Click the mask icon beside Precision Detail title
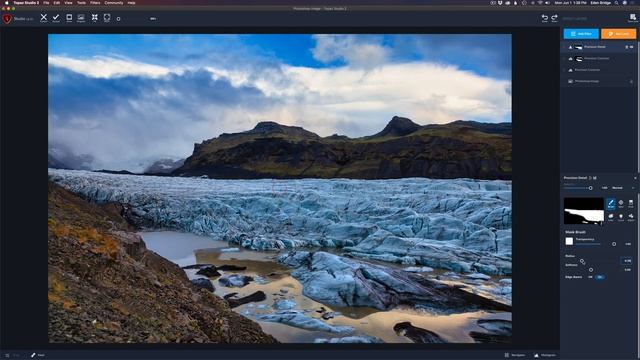The width and height of the screenshot is (640, 360). point(595,178)
